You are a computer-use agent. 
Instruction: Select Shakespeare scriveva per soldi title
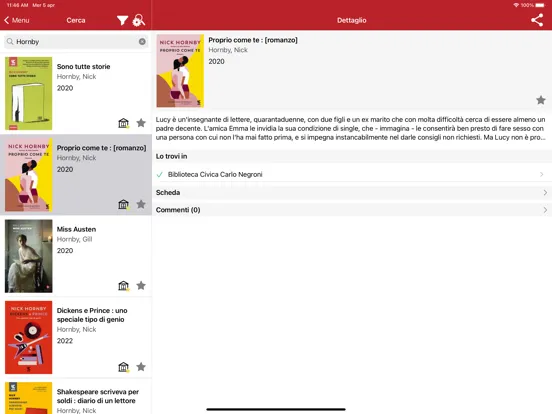tap(98, 396)
